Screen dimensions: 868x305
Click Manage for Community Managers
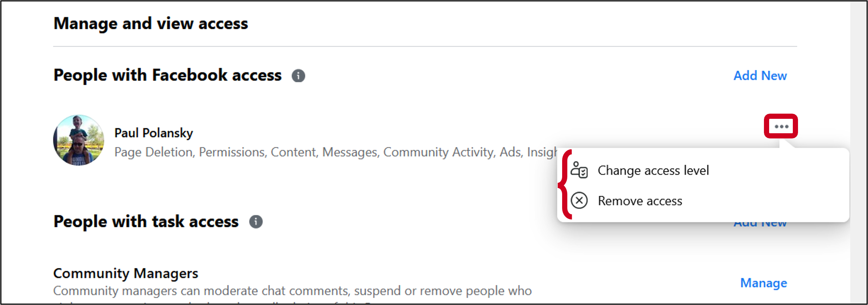[x=764, y=283]
